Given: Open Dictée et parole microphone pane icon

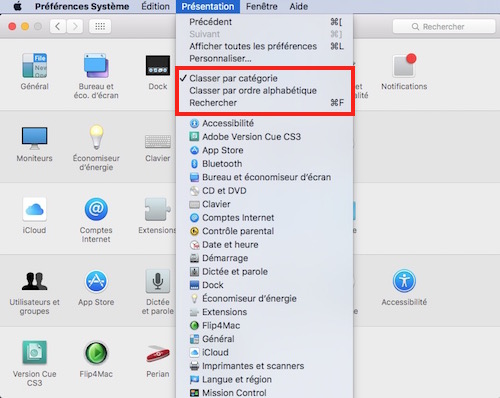Looking at the screenshot, I should (x=158, y=281).
